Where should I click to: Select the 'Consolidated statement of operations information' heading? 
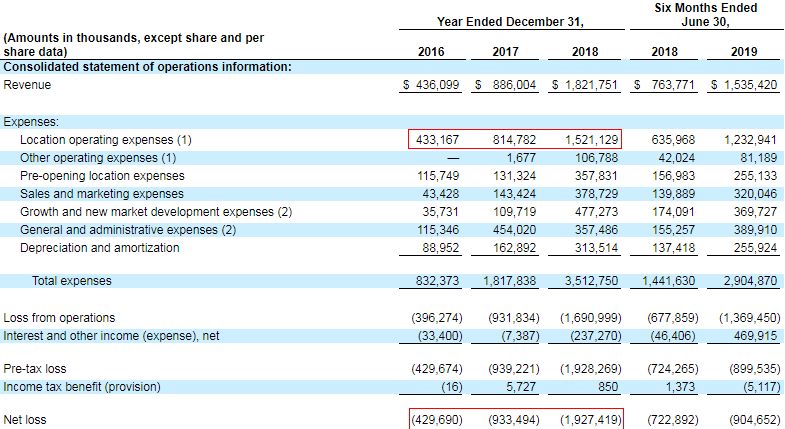tap(148, 67)
